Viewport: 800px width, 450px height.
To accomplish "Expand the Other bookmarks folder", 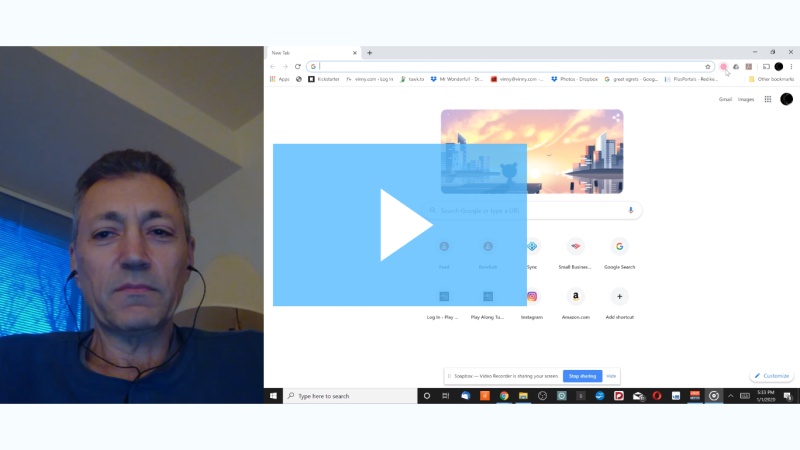I will pos(771,79).
